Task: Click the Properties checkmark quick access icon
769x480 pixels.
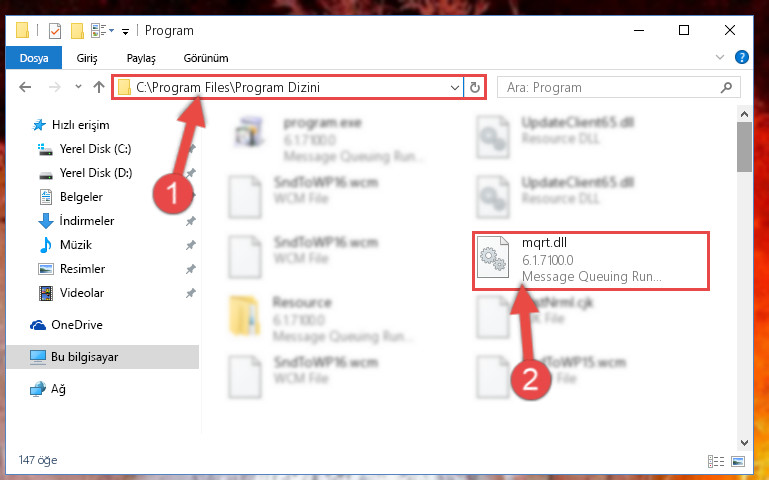Action: click(x=55, y=31)
